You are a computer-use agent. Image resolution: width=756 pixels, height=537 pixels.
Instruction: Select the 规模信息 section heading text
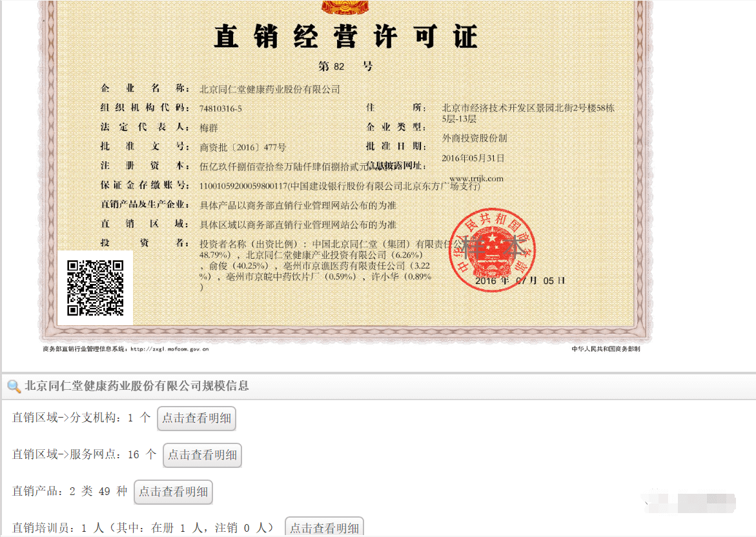point(136,386)
